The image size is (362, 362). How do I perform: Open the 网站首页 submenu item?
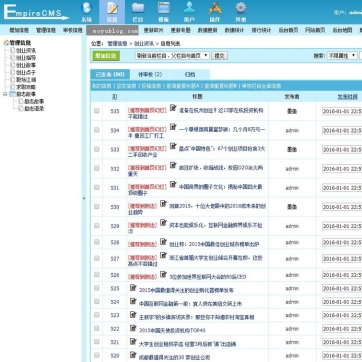(315, 30)
